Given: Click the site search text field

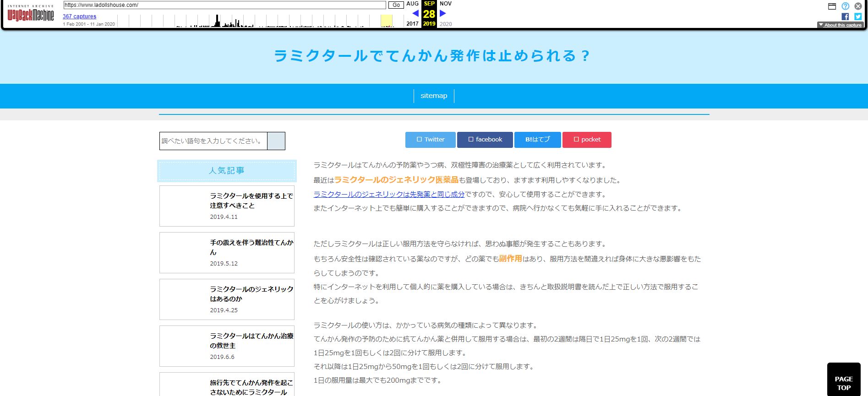Looking at the screenshot, I should coord(213,141).
